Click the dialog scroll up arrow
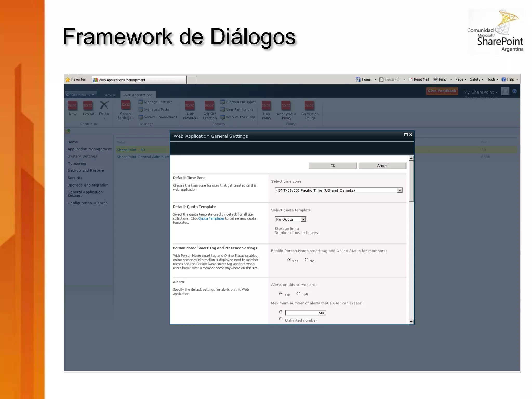Viewport: 532px width, 399px height. tap(411, 158)
